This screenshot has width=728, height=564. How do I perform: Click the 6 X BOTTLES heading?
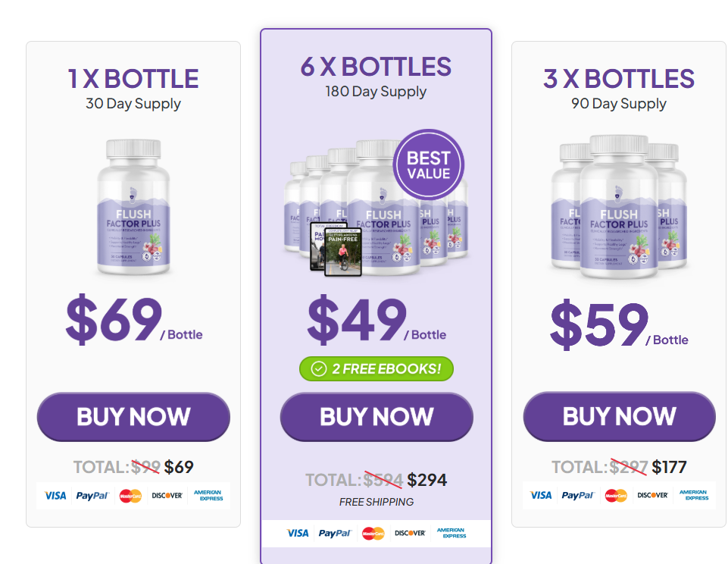(376, 67)
